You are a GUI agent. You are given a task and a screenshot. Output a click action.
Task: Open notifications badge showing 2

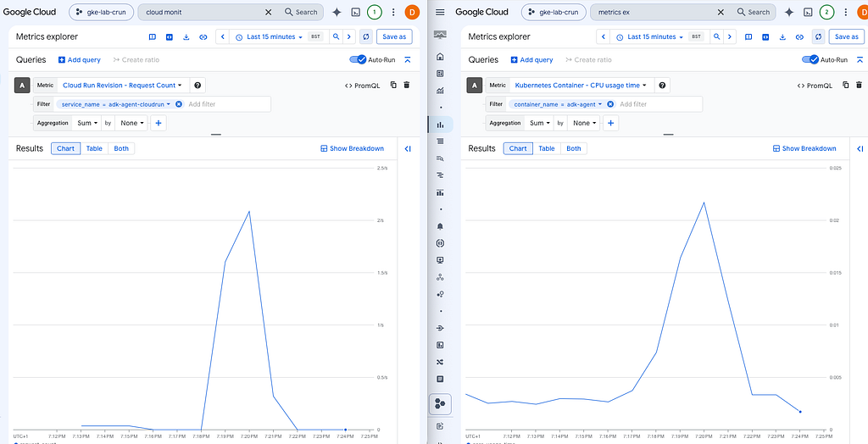pos(827,12)
